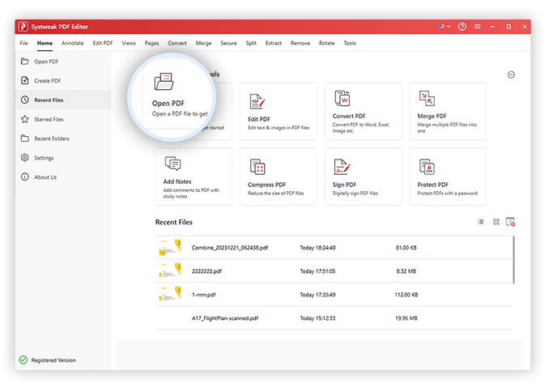Click the Recent Files clock icon

[x=24, y=100]
